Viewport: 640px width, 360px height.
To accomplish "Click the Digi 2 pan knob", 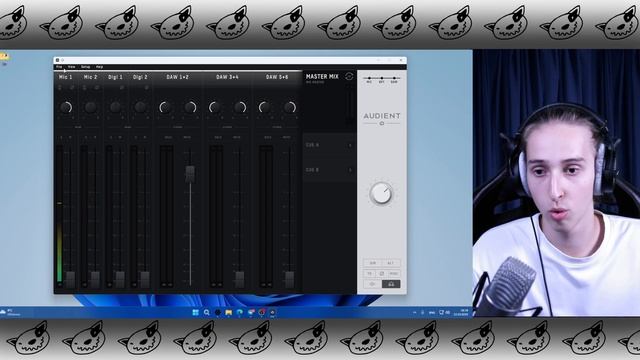I will coord(140,107).
